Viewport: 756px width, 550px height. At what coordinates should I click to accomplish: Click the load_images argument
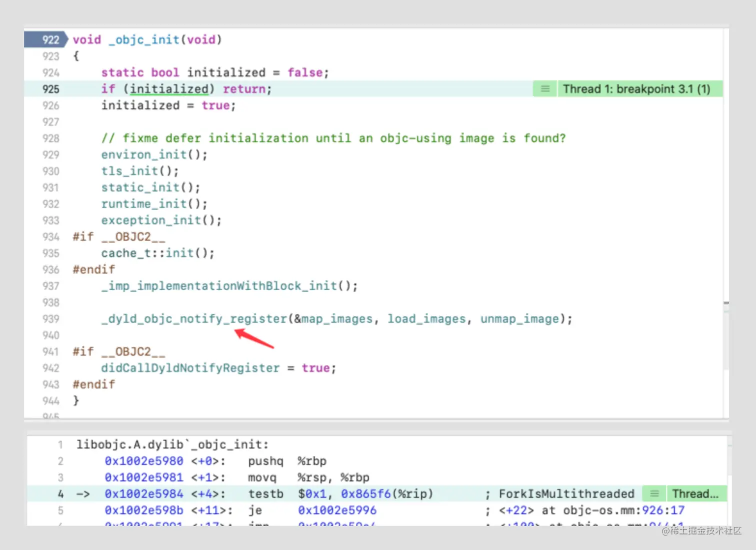(426, 319)
